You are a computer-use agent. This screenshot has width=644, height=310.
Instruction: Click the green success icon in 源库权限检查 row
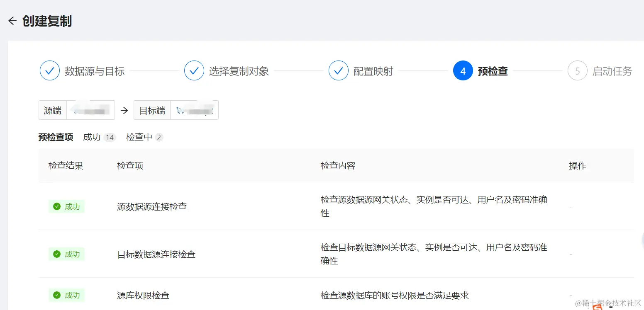57,295
